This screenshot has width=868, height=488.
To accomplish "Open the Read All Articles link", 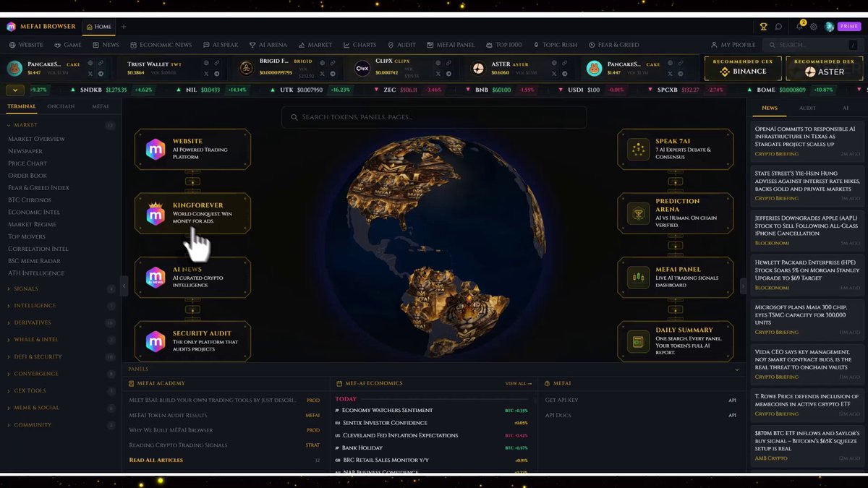I will (156, 460).
